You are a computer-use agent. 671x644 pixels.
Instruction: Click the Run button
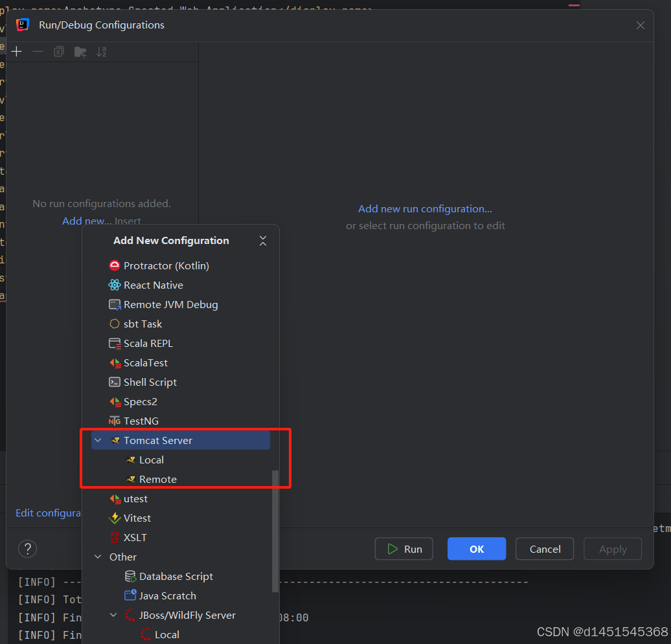pyautogui.click(x=404, y=549)
